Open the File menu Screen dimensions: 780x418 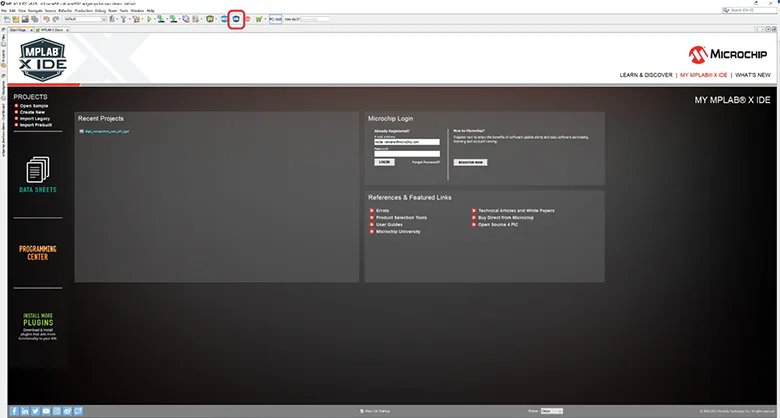tap(4, 10)
